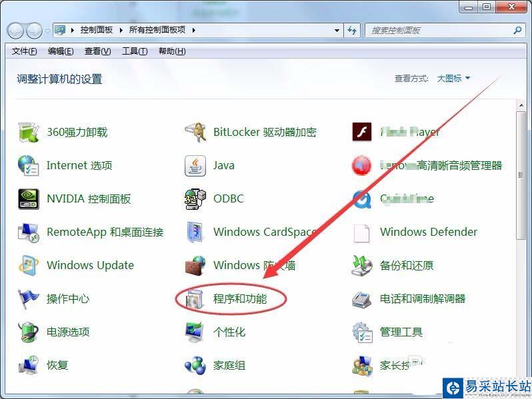Open the NVIDIA 控制面板 icon

click(29, 199)
